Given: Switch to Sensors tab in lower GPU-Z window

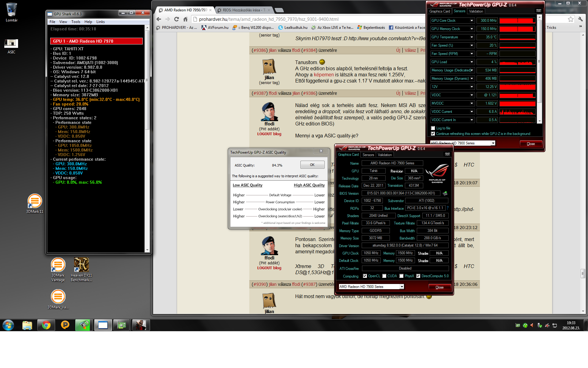Looking at the screenshot, I should point(368,155).
